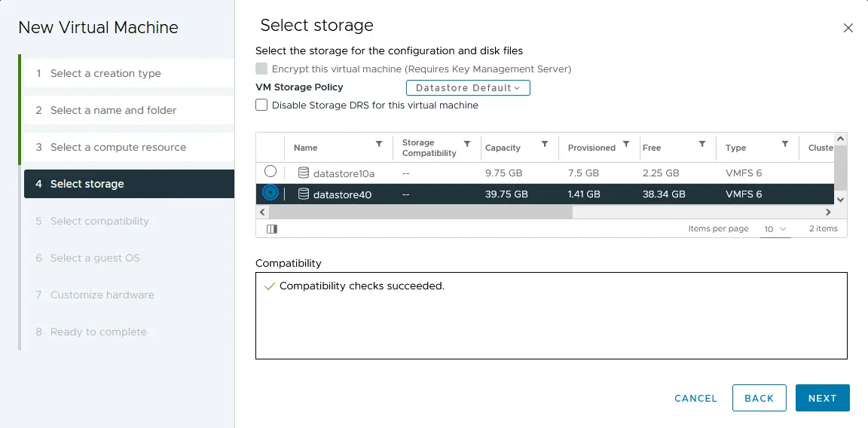Click the table's horizontal scrollbar thumb

coord(420,212)
